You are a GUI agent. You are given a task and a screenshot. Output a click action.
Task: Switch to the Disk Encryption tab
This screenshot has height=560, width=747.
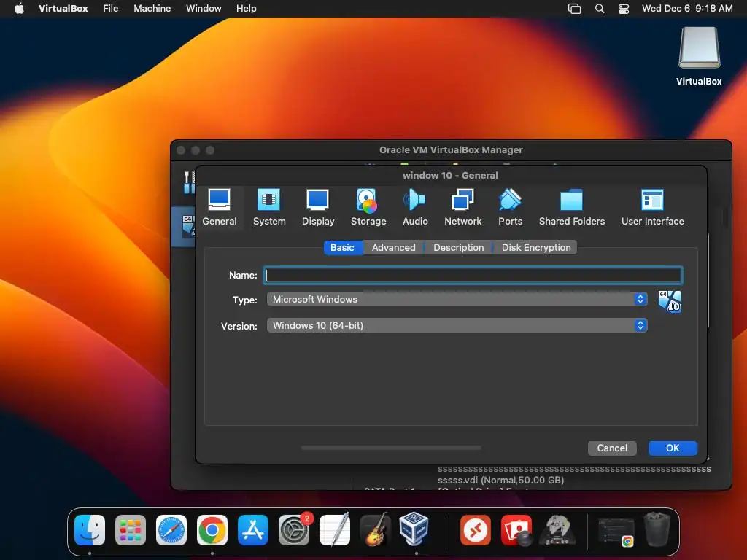[536, 248]
